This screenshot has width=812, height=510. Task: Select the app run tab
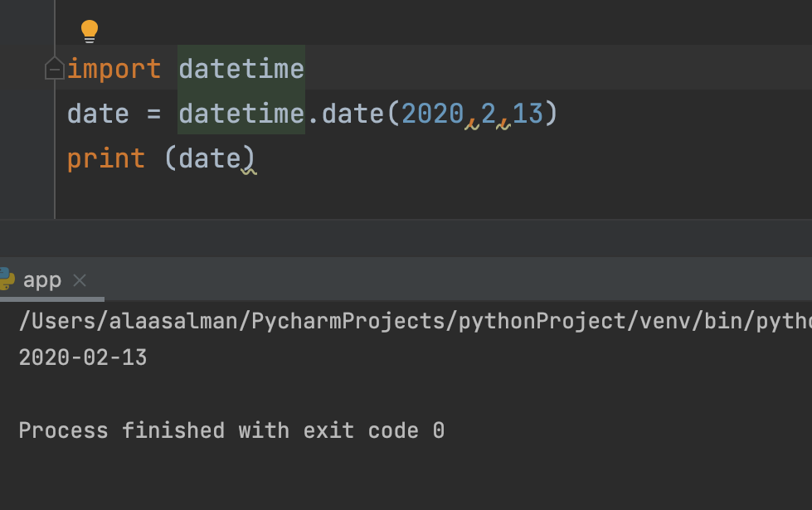42,280
